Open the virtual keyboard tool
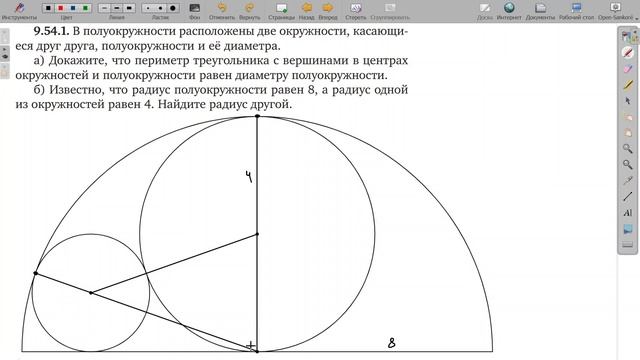The image size is (640, 360). tap(628, 244)
